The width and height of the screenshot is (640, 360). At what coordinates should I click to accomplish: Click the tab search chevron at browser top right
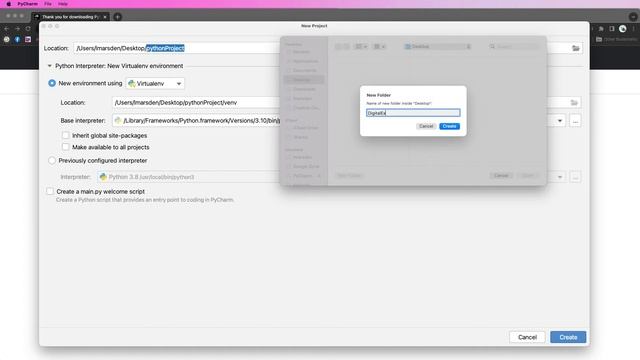tap(633, 17)
